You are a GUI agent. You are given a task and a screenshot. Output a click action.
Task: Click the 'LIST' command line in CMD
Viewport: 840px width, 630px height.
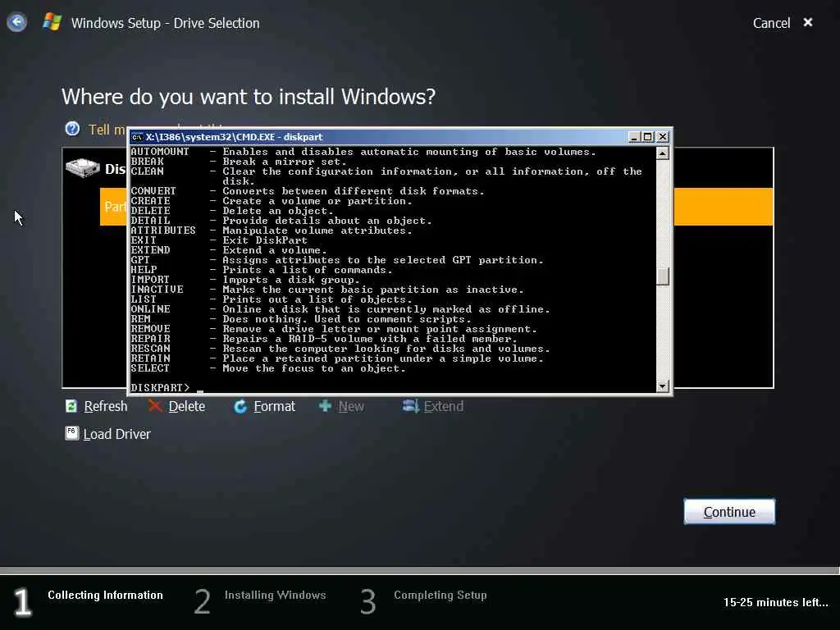click(272, 299)
